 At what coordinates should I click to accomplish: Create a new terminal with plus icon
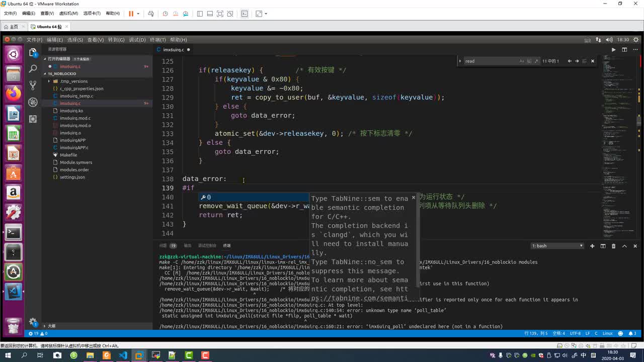(x=592, y=246)
